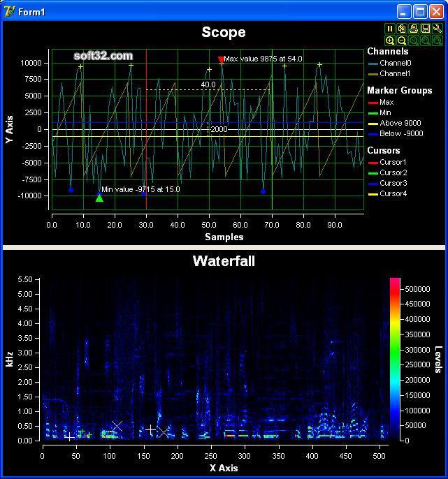Click the dimmed Zoom Next redo icon
The image size is (448, 479).
pos(438,40)
